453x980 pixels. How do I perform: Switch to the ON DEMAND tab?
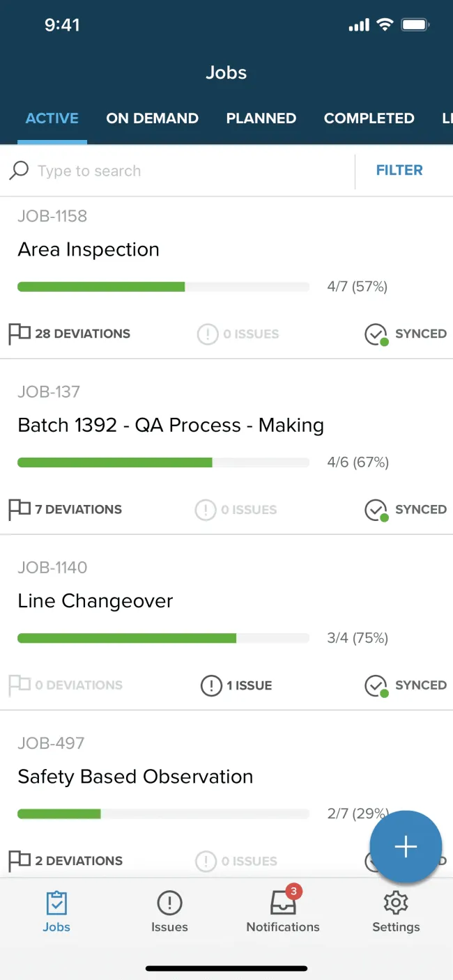pos(152,118)
